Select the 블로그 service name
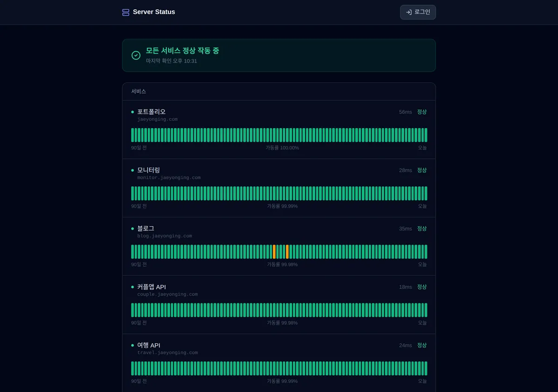Screen dimensions: 558x392 [x=146, y=229]
